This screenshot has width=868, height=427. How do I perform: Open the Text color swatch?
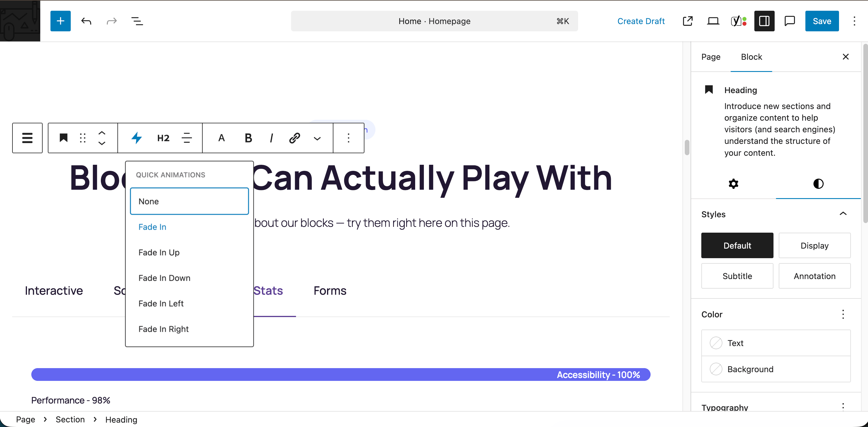[775, 343]
